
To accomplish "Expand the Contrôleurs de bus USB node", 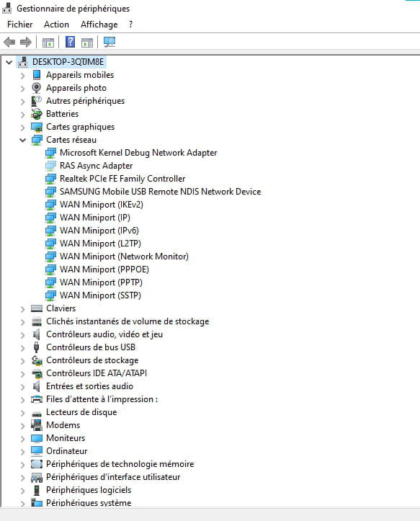I will pyautogui.click(x=22, y=348).
